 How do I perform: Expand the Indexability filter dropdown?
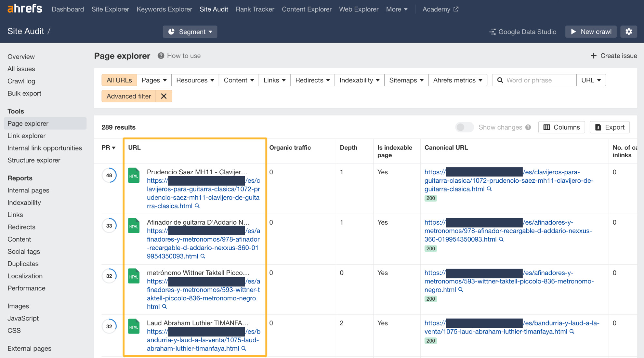coord(359,80)
